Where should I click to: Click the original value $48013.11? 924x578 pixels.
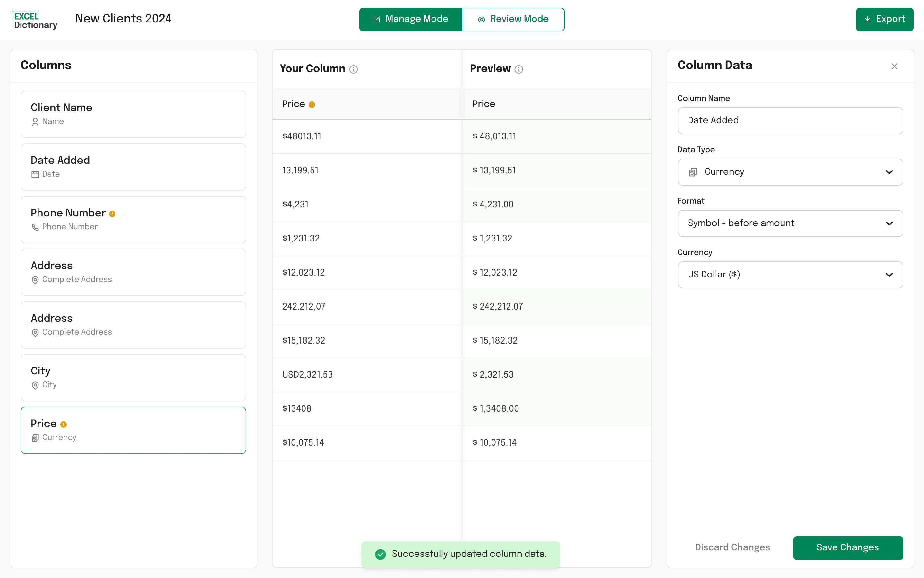click(x=302, y=136)
